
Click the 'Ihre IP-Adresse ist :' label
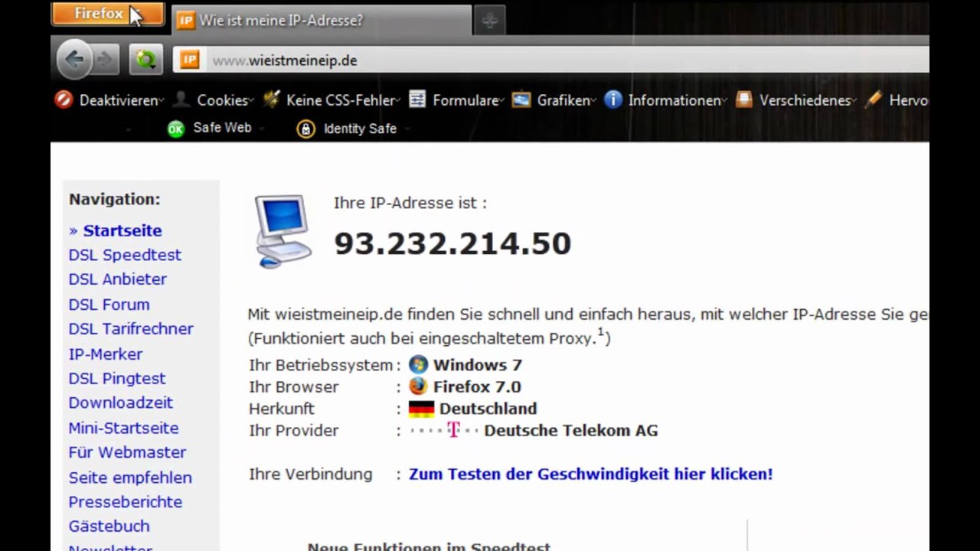coord(410,203)
